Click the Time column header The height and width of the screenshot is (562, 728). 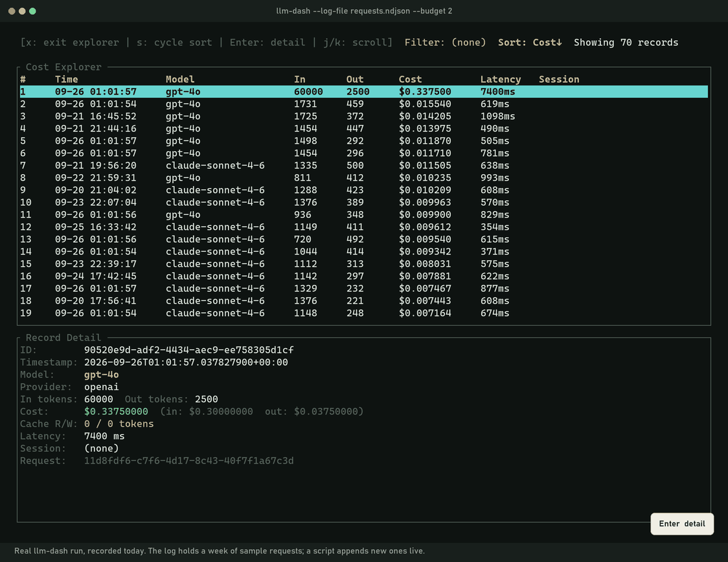pyautogui.click(x=67, y=80)
